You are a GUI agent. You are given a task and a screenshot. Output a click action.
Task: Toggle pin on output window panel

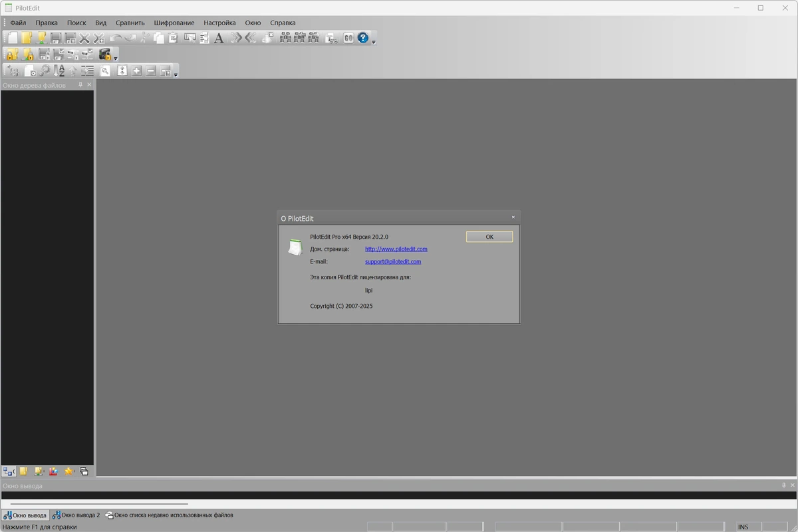(784, 485)
